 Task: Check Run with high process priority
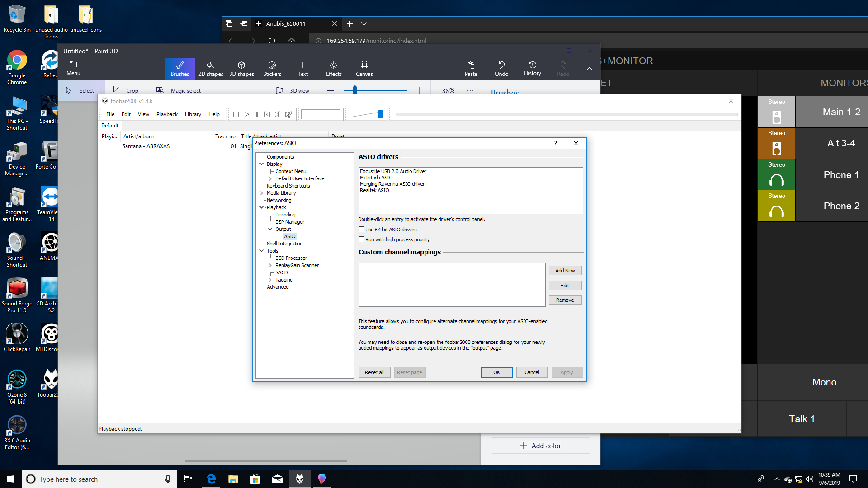[362, 239]
